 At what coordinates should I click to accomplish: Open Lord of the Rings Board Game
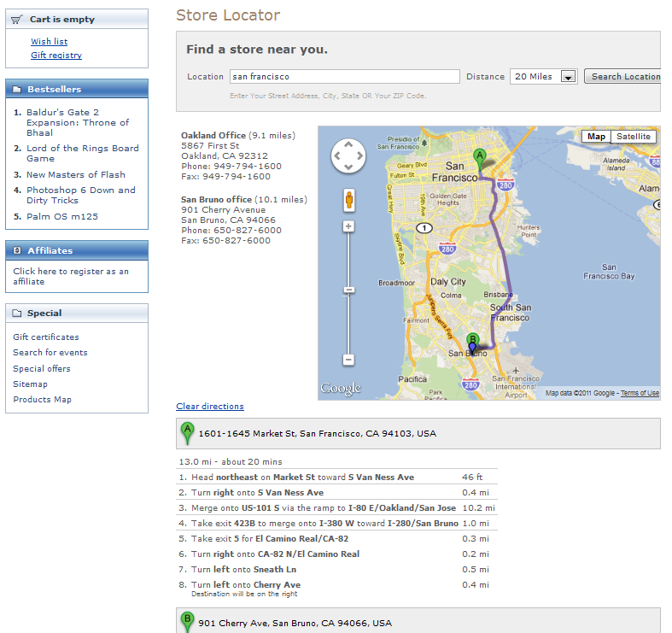pos(82,153)
